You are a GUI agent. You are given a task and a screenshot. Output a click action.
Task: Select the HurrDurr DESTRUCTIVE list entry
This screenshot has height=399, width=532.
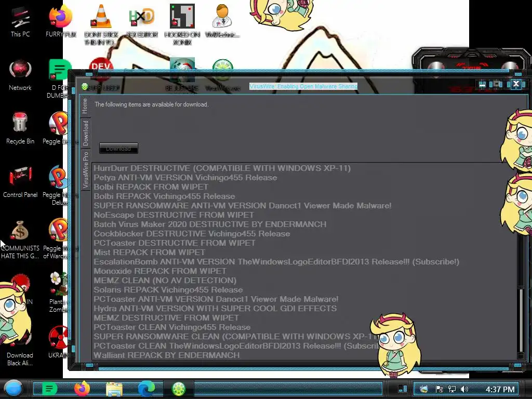222,168
